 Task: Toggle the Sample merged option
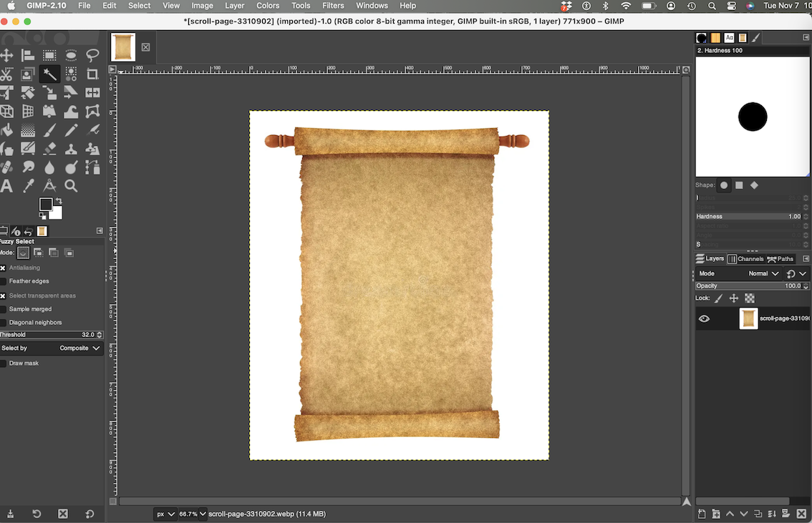pos(3,309)
